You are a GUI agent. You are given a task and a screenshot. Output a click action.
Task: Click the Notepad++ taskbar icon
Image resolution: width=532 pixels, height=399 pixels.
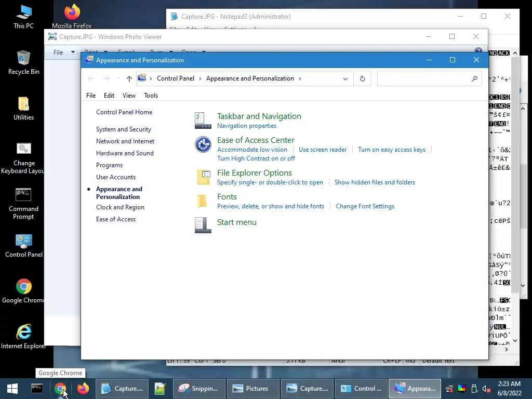click(x=160, y=389)
